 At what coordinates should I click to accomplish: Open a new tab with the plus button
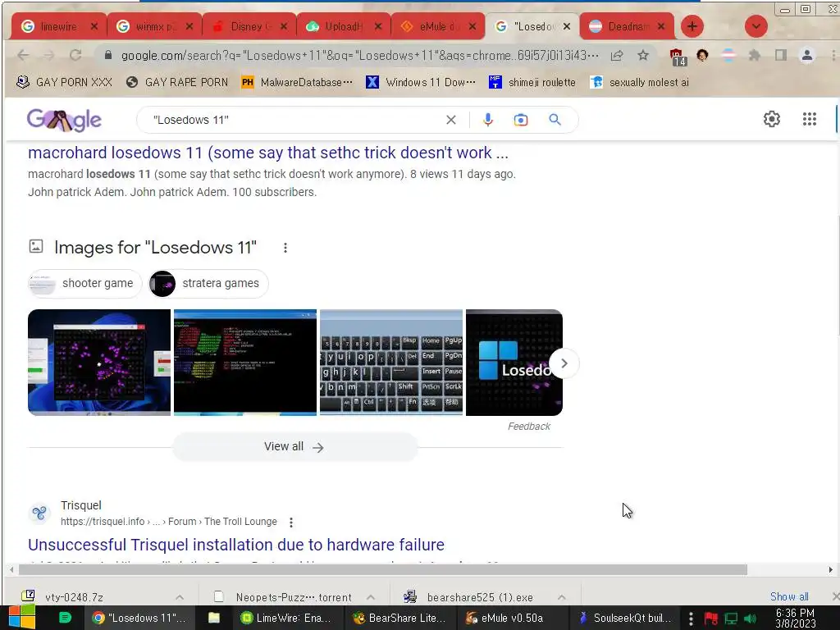(x=692, y=26)
